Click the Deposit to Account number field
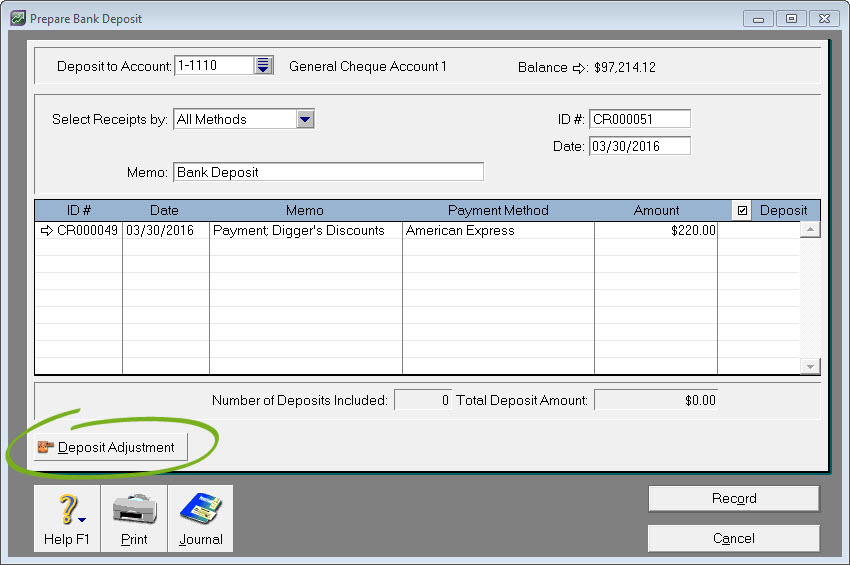 214,66
